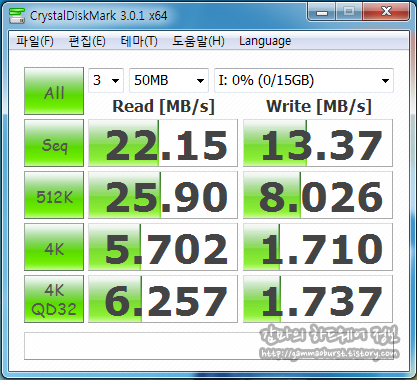Open the 도움말(H) menu

pyautogui.click(x=198, y=41)
